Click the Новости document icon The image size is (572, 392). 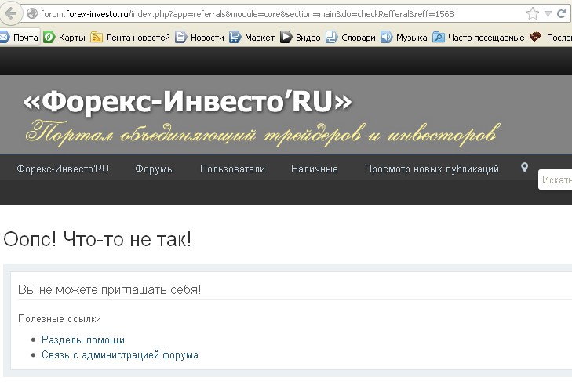pos(181,37)
